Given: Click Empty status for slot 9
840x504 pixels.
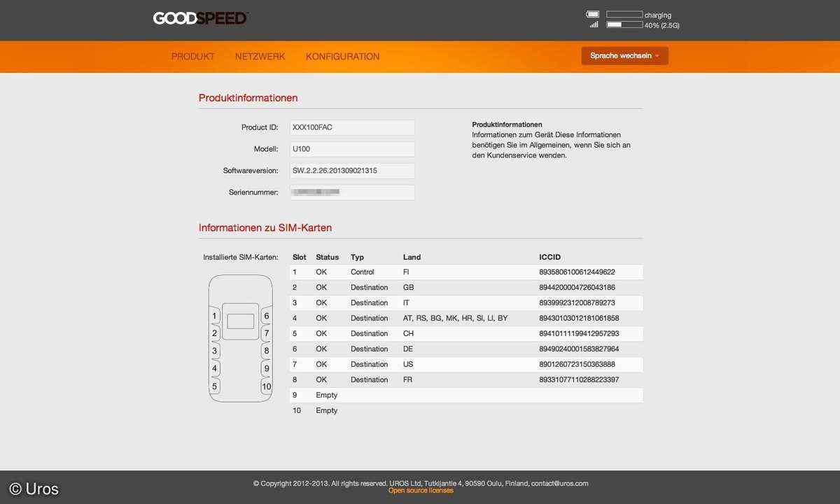Looking at the screenshot, I should click(327, 395).
